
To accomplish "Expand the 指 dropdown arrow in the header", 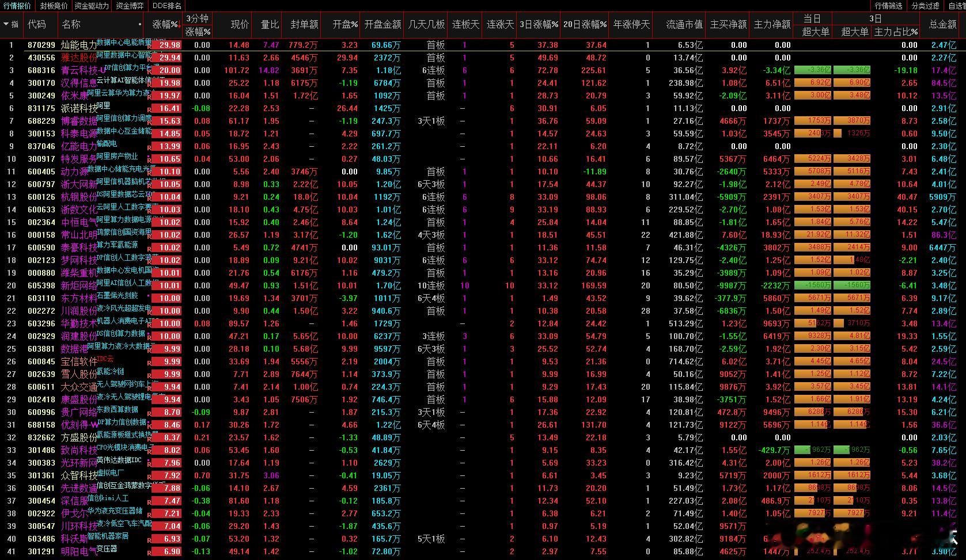I will click(x=6, y=24).
